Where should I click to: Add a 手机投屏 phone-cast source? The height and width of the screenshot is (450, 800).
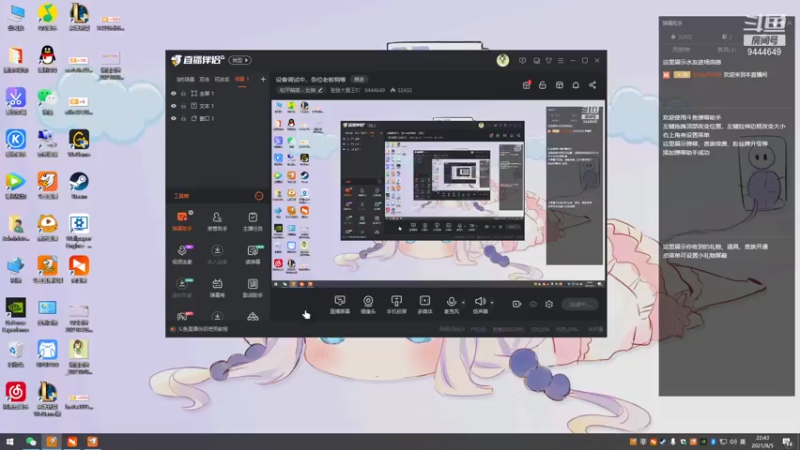[396, 305]
